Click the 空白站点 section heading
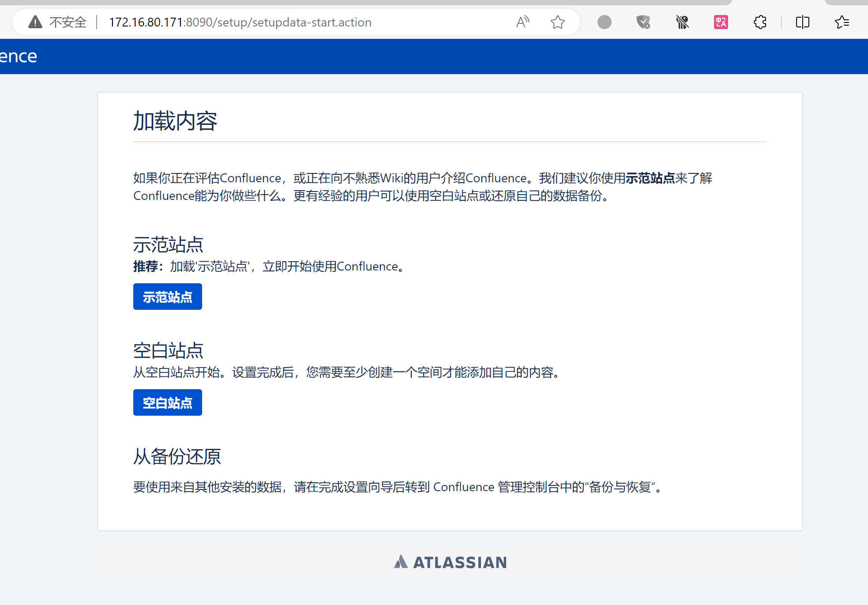The height and width of the screenshot is (605, 868). [168, 350]
